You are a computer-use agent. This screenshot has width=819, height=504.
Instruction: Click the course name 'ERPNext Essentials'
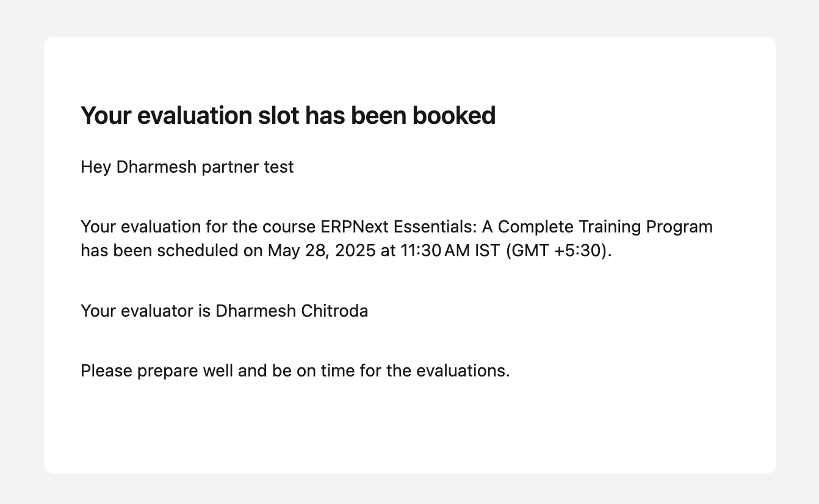(x=398, y=227)
